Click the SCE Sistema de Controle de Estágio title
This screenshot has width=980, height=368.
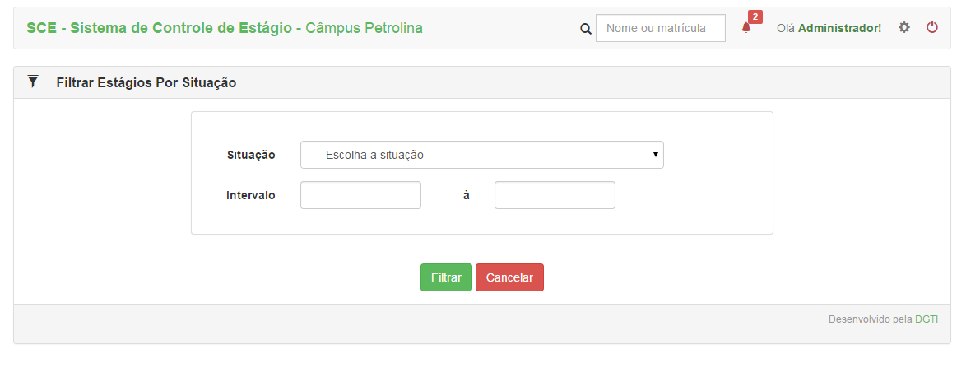(x=160, y=27)
